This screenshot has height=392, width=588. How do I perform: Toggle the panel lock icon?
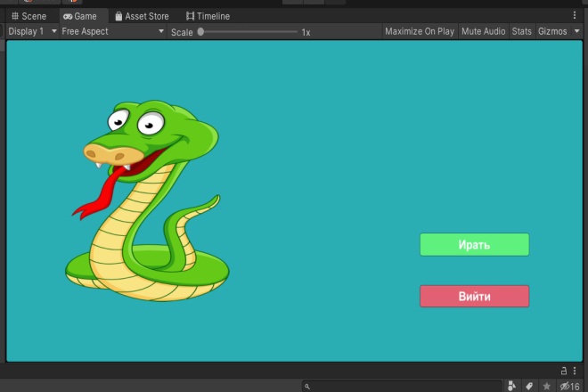pos(563,371)
